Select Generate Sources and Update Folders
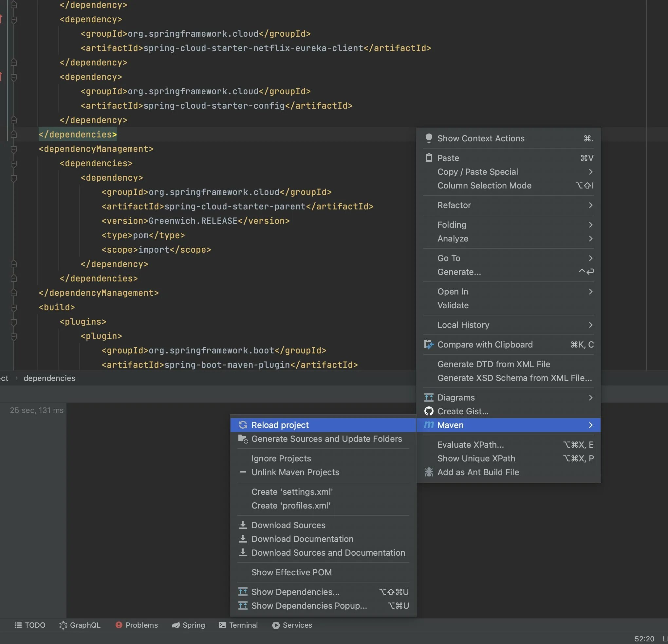The height and width of the screenshot is (644, 668). (326, 439)
